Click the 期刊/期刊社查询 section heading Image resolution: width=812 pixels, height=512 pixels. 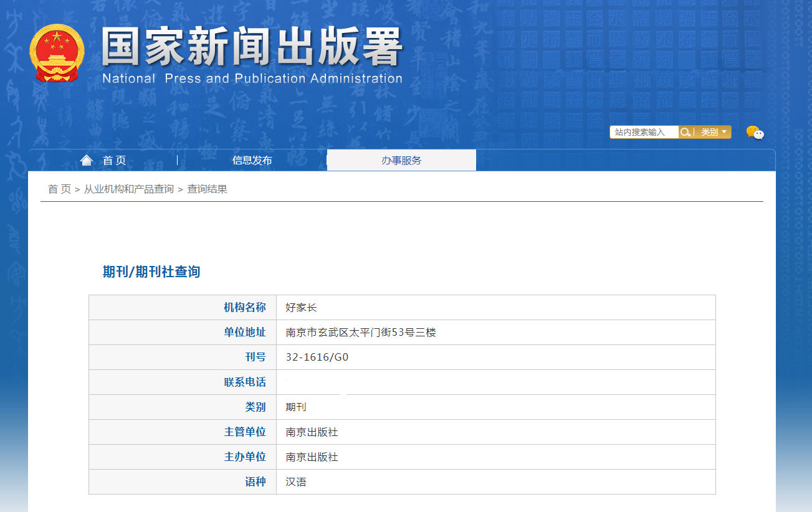[x=151, y=272]
